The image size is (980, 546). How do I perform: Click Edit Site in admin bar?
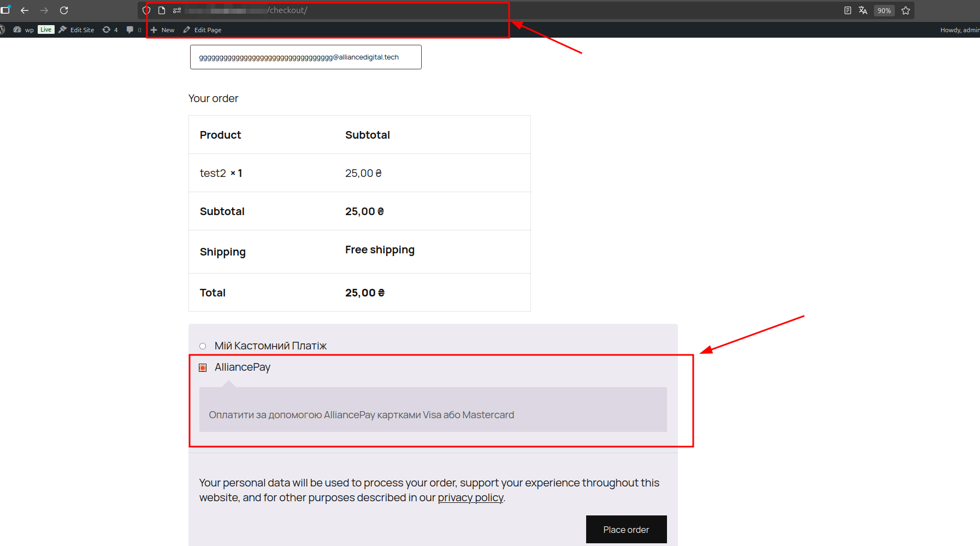pyautogui.click(x=76, y=30)
